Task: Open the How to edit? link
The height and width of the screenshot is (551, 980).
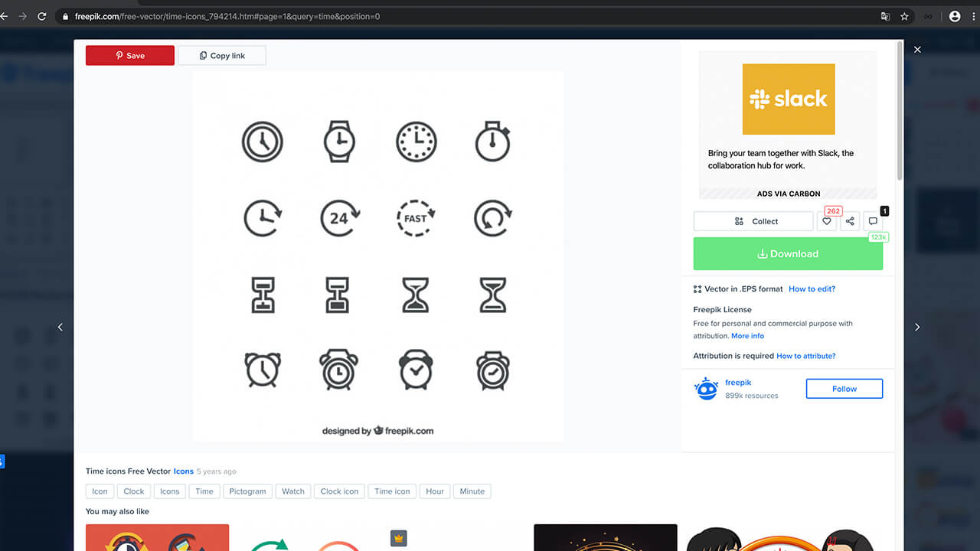Action: pos(812,289)
